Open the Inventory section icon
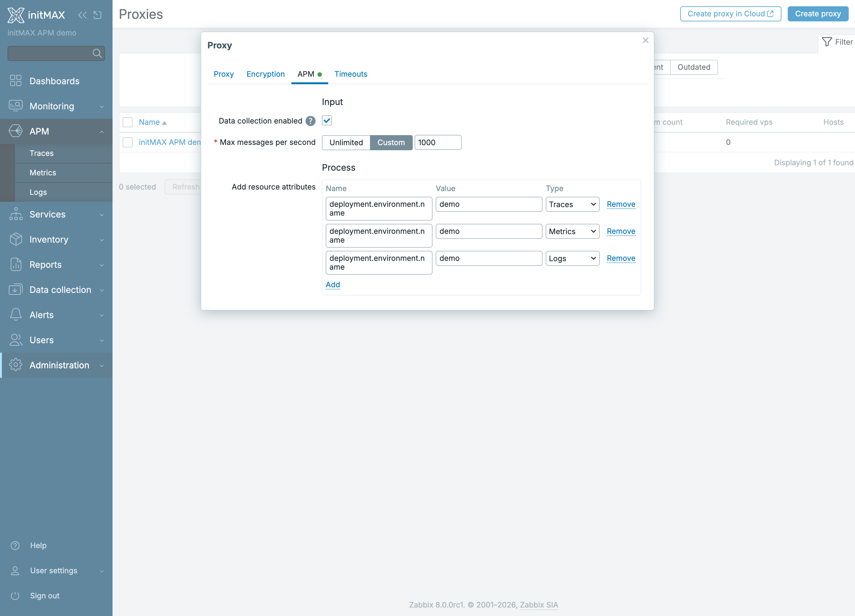 16,239
